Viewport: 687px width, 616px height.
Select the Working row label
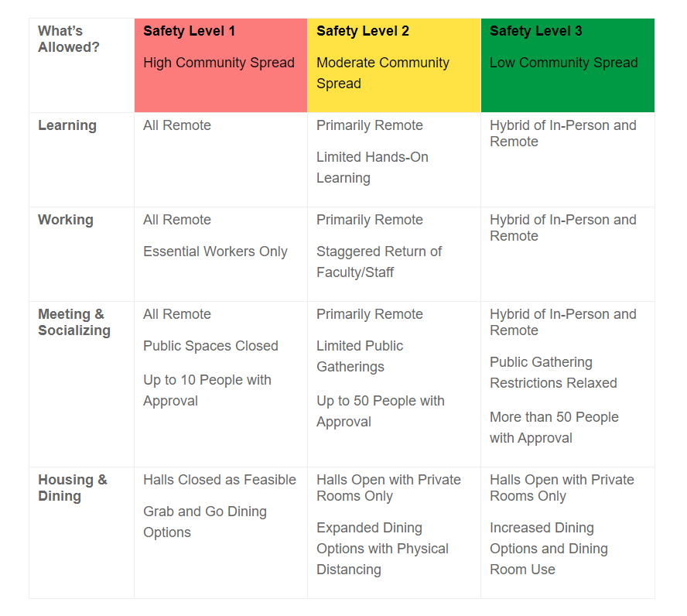point(66,220)
